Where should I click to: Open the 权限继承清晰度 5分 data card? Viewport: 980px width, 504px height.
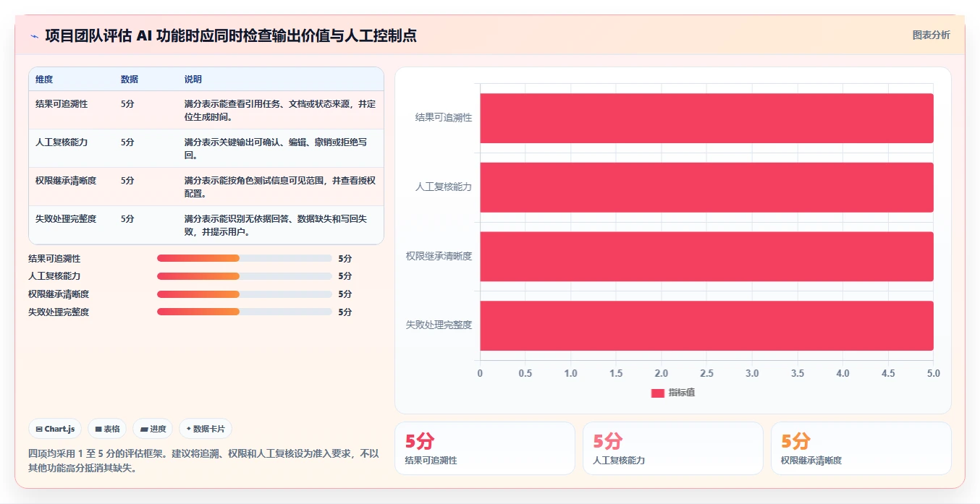point(861,448)
